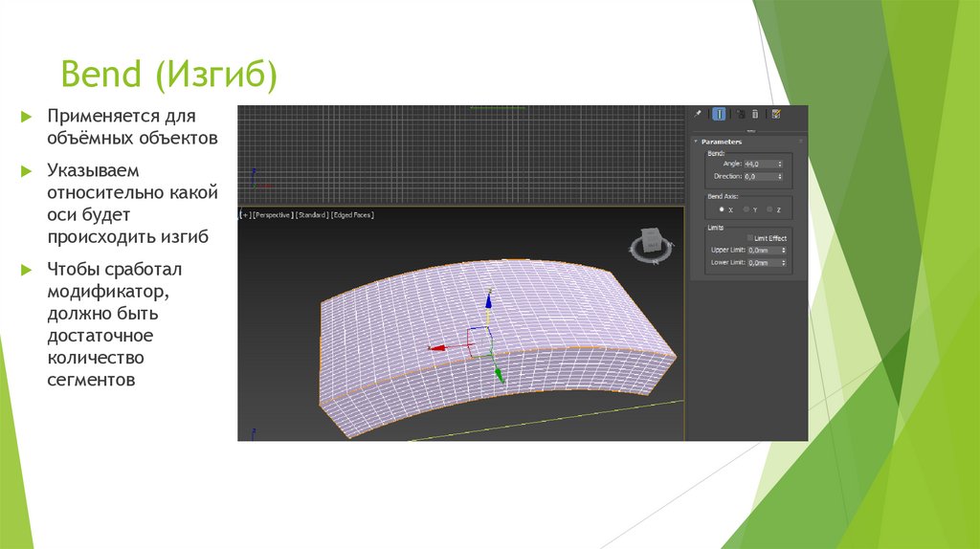Viewport: 980px width, 549px height.
Task: Open the Standard shading viewport menu
Action: tap(312, 215)
